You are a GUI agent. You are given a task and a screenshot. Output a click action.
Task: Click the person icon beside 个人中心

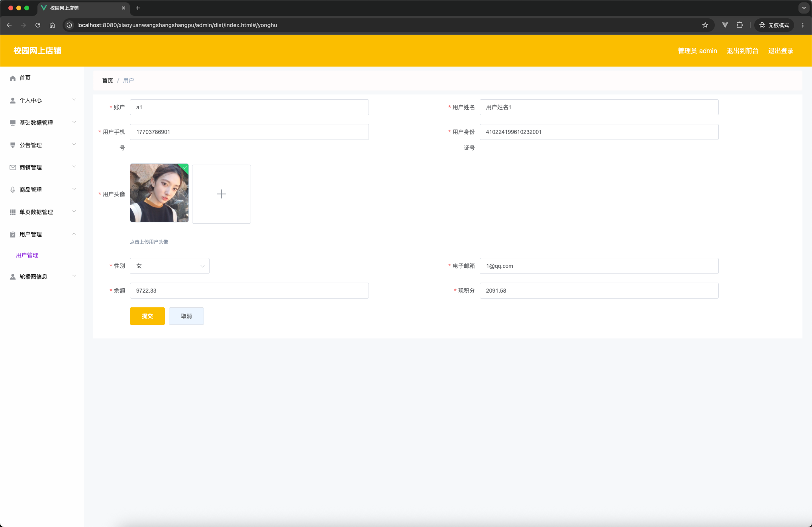tap(13, 100)
